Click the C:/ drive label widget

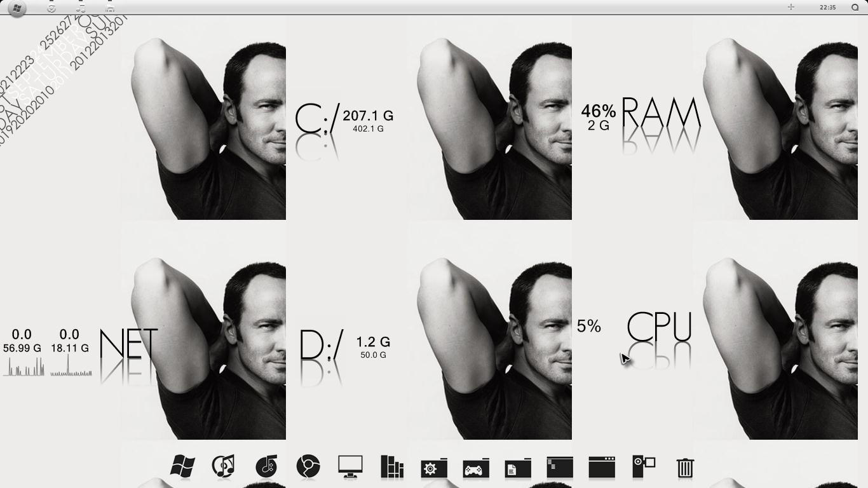(318, 119)
